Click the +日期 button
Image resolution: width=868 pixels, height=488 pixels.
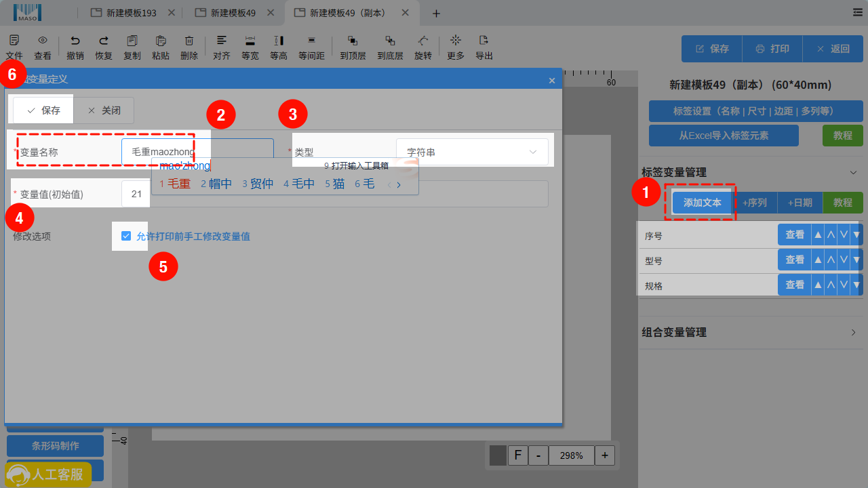[800, 203]
